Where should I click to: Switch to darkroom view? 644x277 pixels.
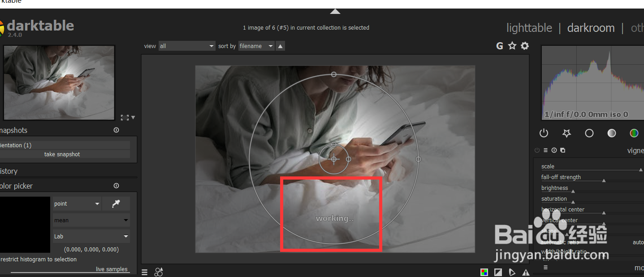pos(591,28)
